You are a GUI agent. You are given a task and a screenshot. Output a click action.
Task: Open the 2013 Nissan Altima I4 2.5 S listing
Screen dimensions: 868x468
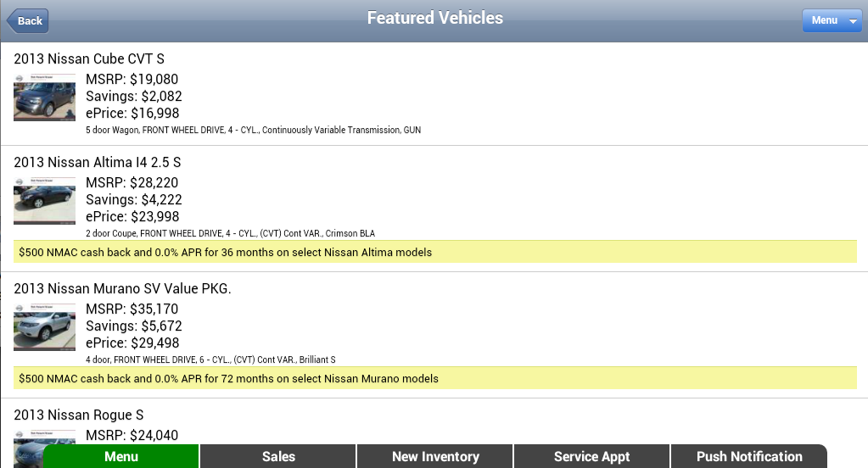(x=97, y=162)
